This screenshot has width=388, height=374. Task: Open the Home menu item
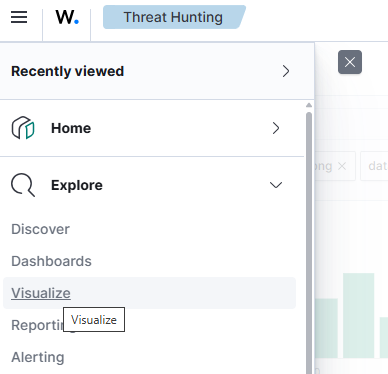(71, 128)
